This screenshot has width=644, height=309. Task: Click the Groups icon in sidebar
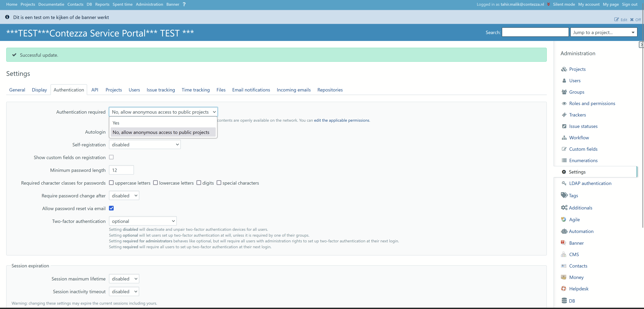(x=564, y=92)
